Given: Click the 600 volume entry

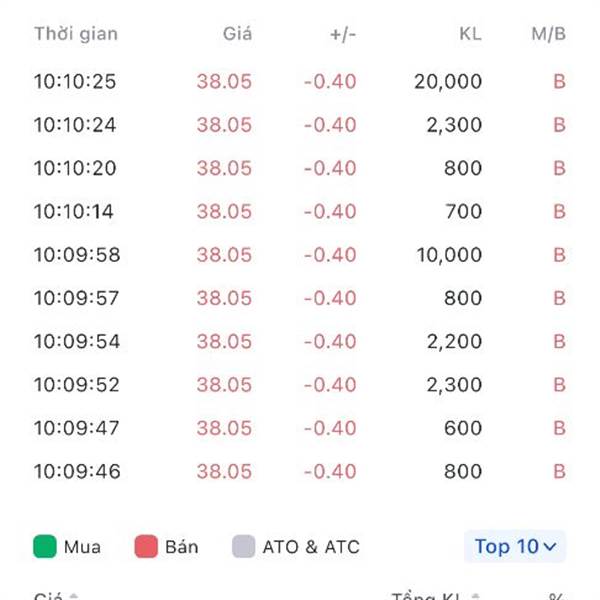Looking at the screenshot, I should (x=463, y=428).
